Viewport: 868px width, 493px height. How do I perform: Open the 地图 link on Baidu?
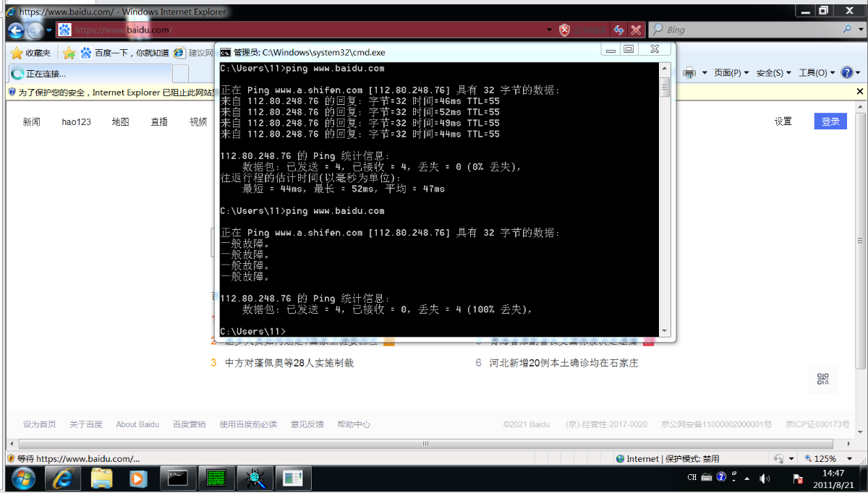tap(120, 122)
